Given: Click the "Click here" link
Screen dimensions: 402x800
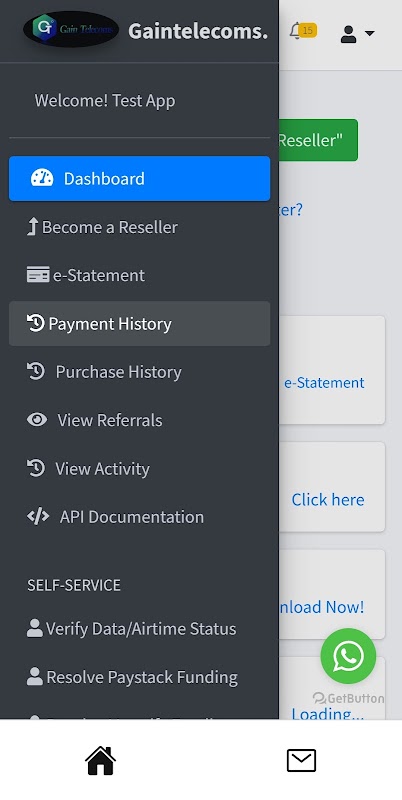Looking at the screenshot, I should click(x=328, y=499).
